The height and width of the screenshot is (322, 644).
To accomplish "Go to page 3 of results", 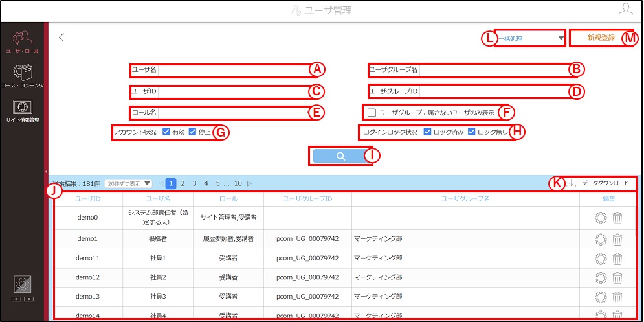I will [x=194, y=183].
